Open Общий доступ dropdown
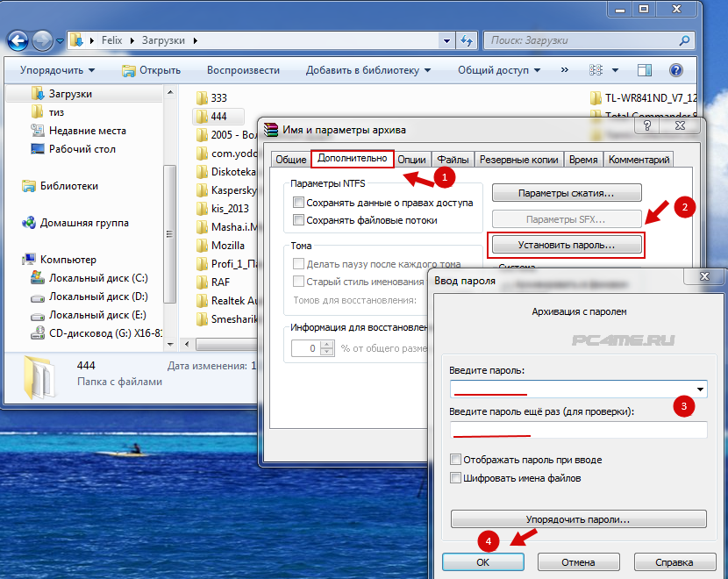The height and width of the screenshot is (579, 728). tap(499, 70)
